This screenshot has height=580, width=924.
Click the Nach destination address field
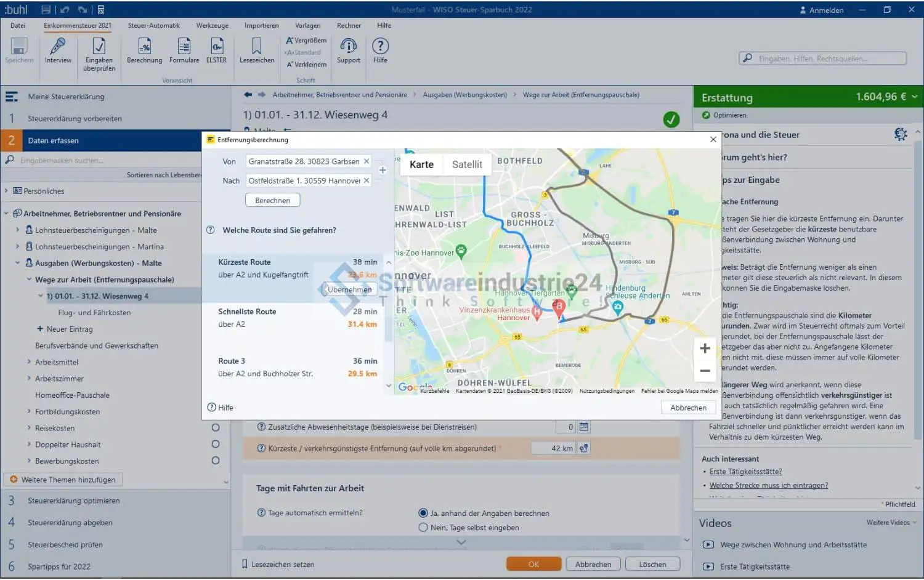[x=304, y=180]
